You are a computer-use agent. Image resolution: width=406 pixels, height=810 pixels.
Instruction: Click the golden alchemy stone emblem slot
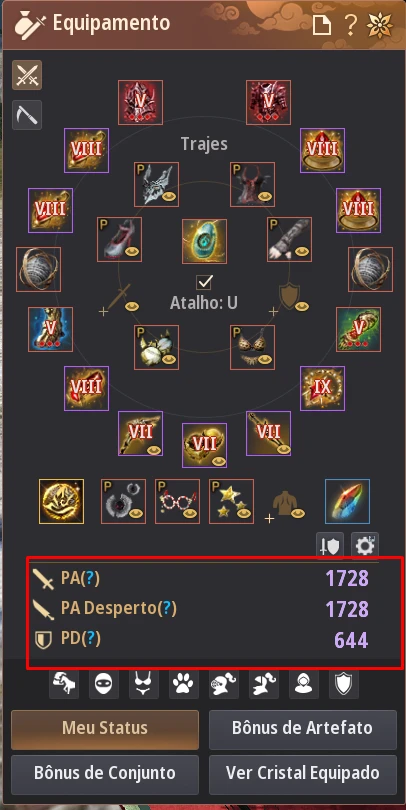[x=61, y=501]
